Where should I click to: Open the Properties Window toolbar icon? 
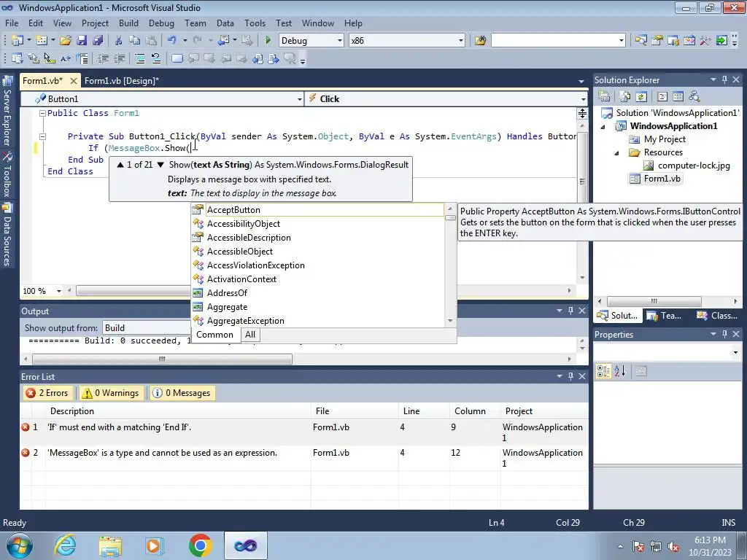(x=657, y=41)
